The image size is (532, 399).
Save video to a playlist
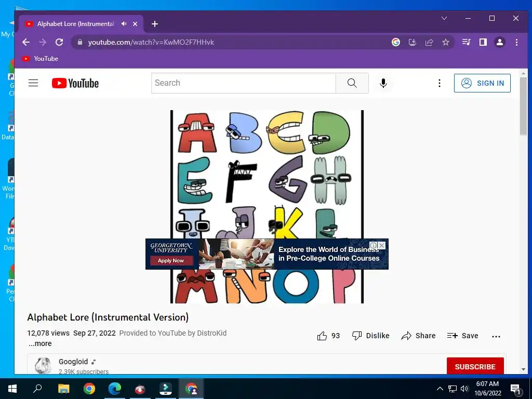pos(463,336)
